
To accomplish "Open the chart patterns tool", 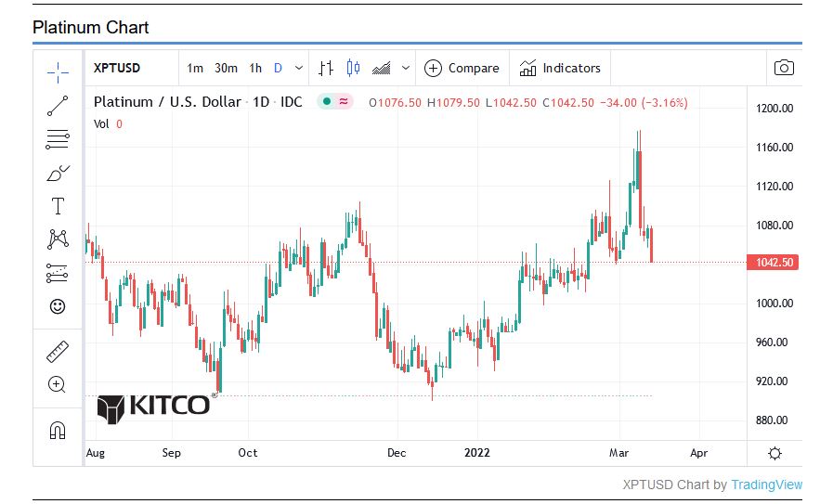I will 58,239.
